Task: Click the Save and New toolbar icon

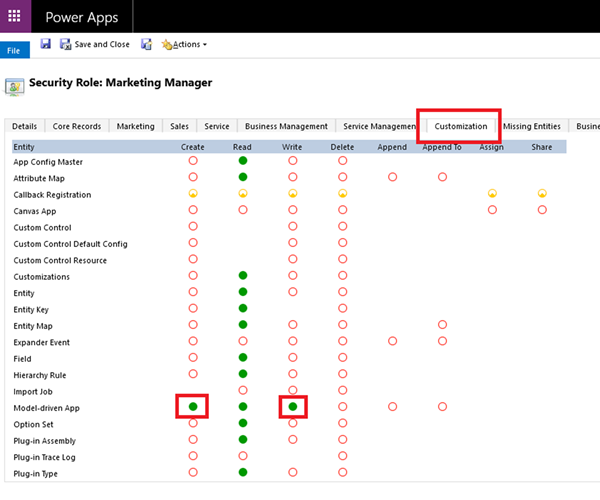Action: (147, 44)
